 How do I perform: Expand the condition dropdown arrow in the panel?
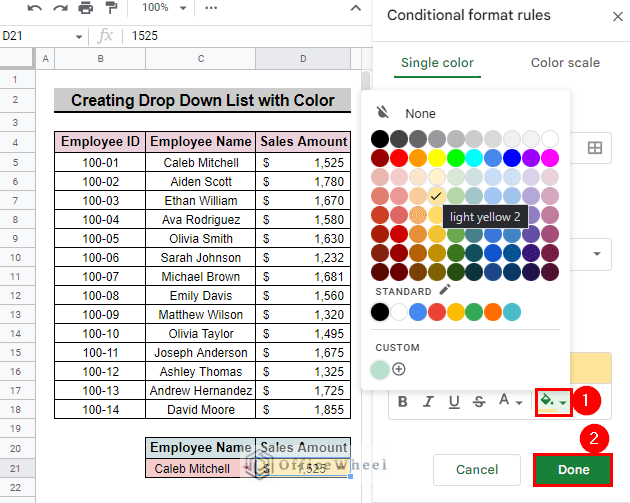pyautogui.click(x=597, y=254)
